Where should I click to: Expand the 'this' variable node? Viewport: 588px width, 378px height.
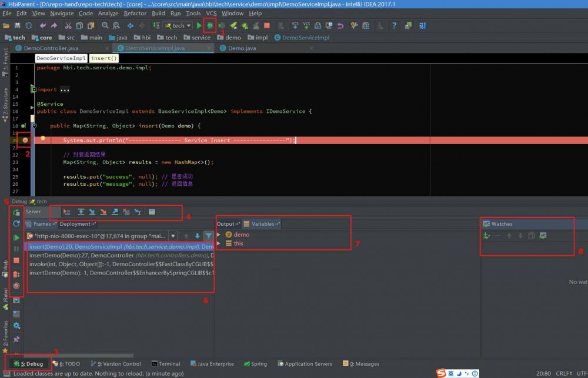tap(219, 243)
